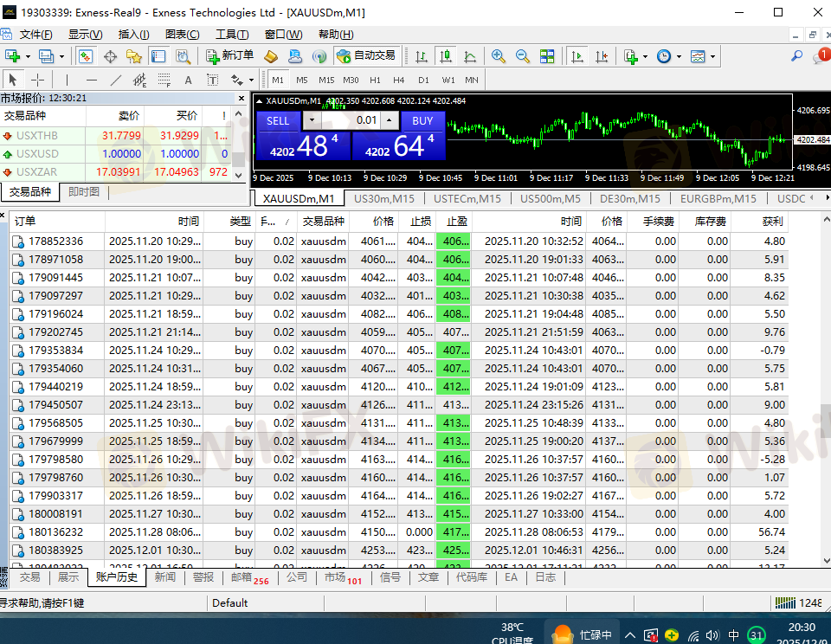Click the blue BUY button
This screenshot has height=644, width=831.
(x=422, y=121)
